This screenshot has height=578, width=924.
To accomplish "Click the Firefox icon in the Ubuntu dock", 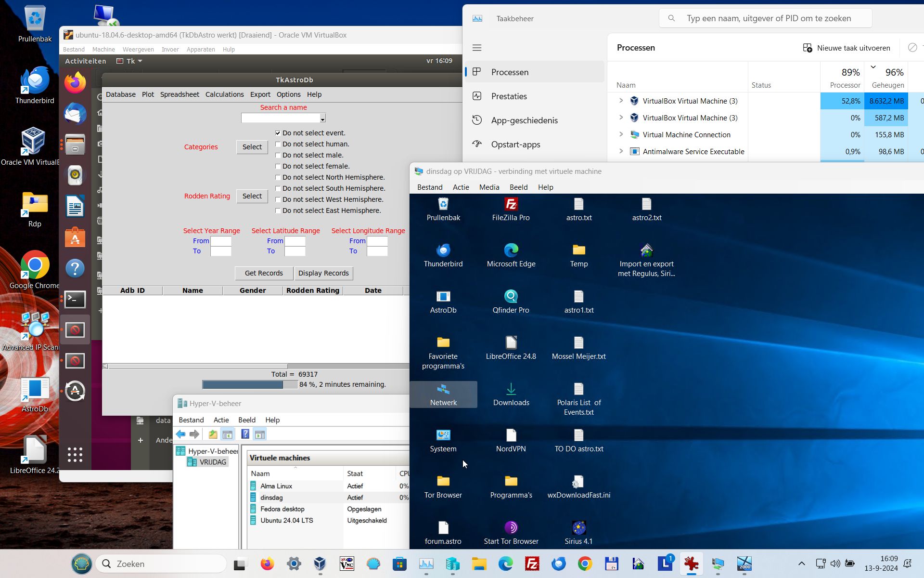I will point(75,82).
